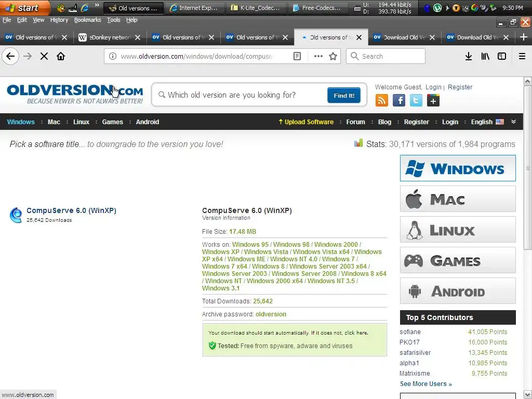Open the RSS feed icon
This screenshot has width=532, height=399.
(382, 100)
